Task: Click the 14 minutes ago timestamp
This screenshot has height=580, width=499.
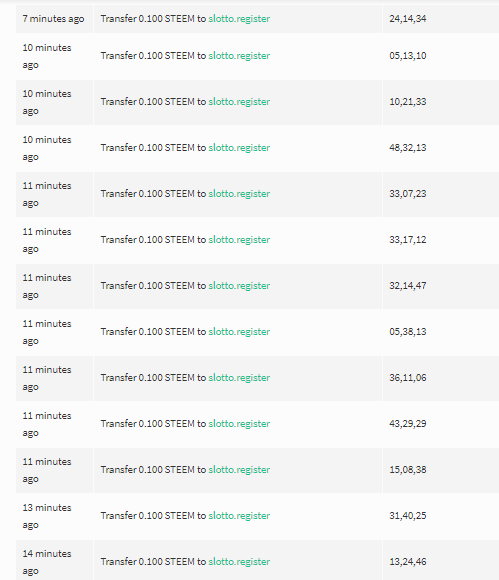Action: (x=47, y=562)
